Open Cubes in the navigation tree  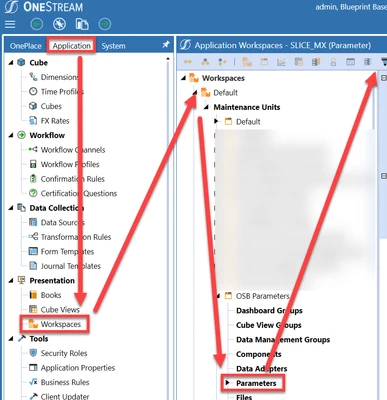coord(51,106)
